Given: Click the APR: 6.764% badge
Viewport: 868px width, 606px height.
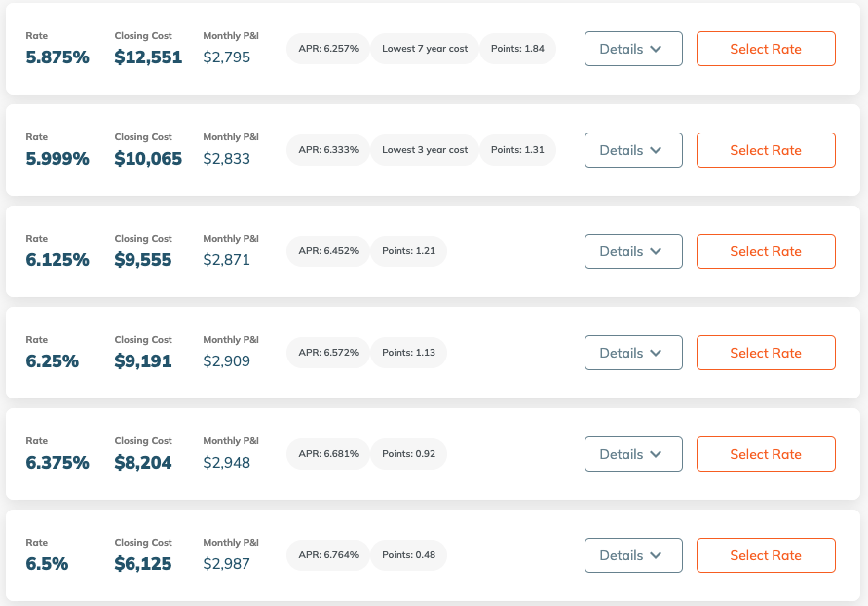Looking at the screenshot, I should pyautogui.click(x=328, y=555).
